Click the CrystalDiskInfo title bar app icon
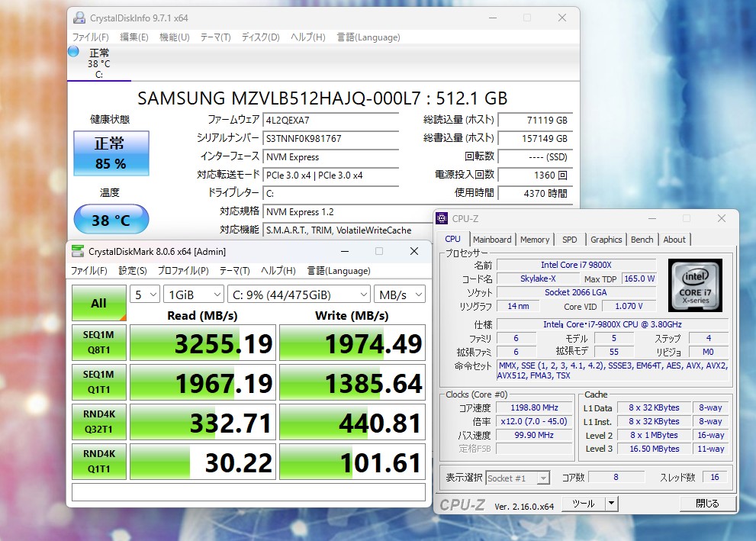Image resolution: width=756 pixels, height=541 pixels. click(79, 18)
